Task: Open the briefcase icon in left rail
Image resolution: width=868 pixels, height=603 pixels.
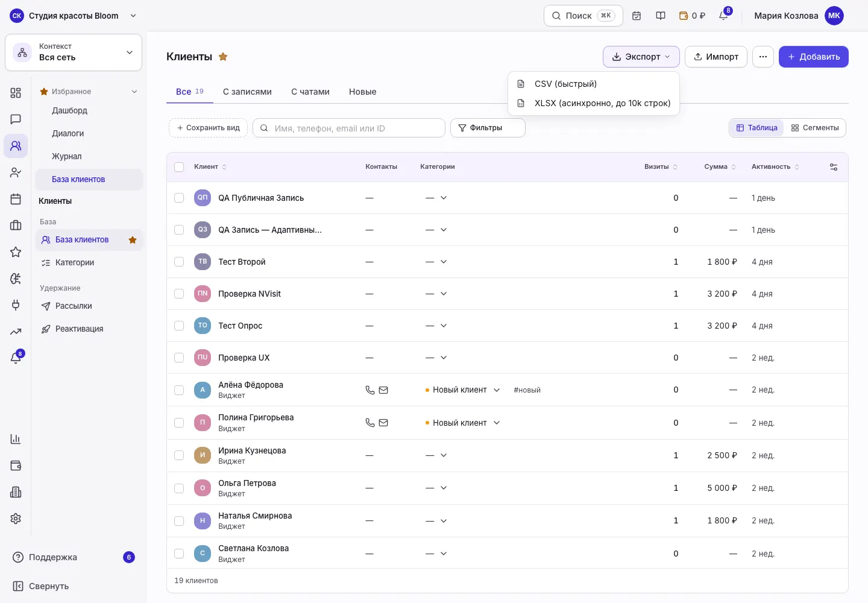Action: click(16, 226)
